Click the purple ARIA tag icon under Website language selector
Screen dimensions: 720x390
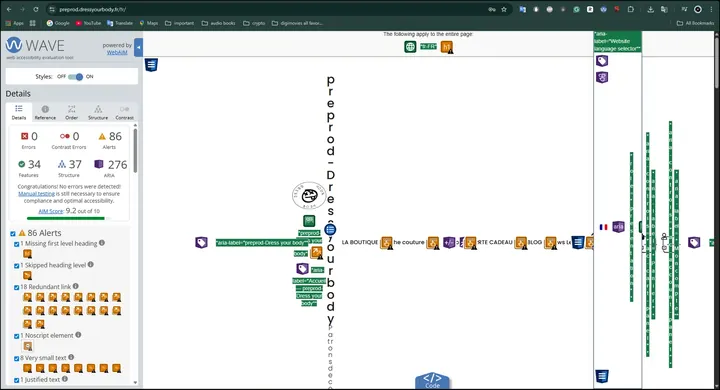(x=602, y=61)
